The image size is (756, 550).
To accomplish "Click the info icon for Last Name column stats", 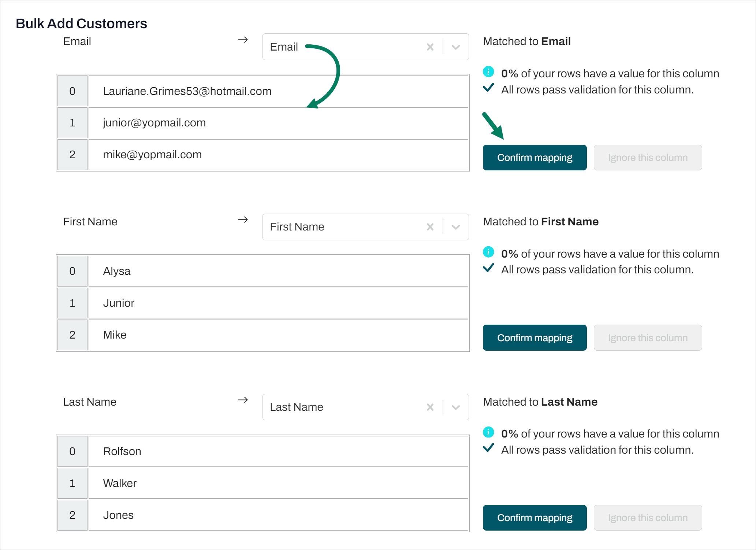I will click(x=488, y=432).
